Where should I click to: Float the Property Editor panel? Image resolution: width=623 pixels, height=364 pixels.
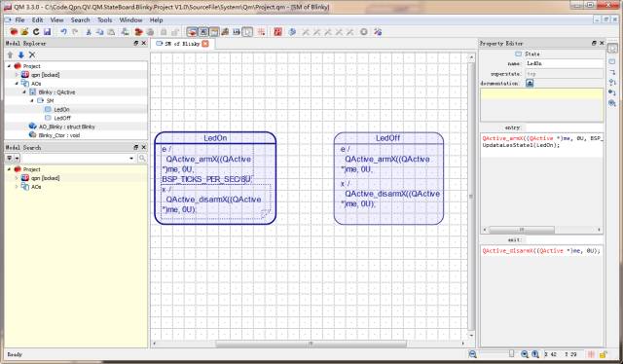pos(594,43)
